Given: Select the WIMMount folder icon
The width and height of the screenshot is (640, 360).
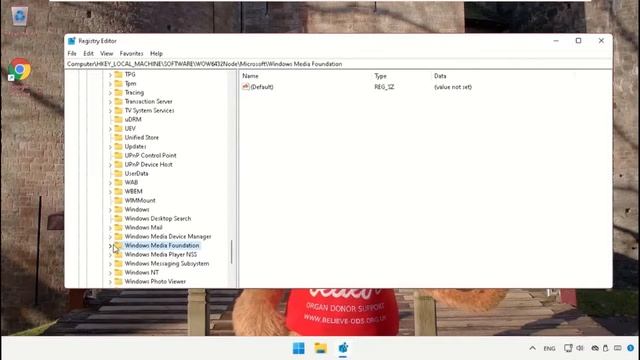Looking at the screenshot, I should (118, 200).
